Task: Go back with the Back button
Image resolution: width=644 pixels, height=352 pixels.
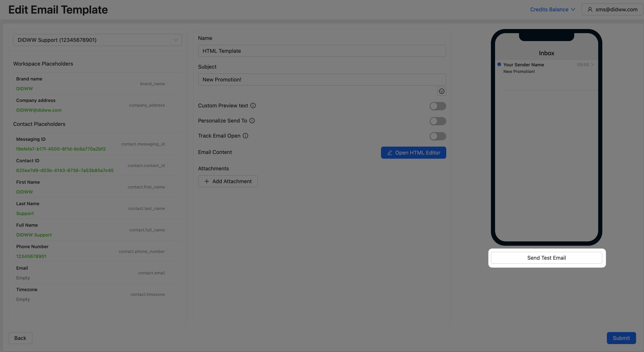Action: coord(20,338)
